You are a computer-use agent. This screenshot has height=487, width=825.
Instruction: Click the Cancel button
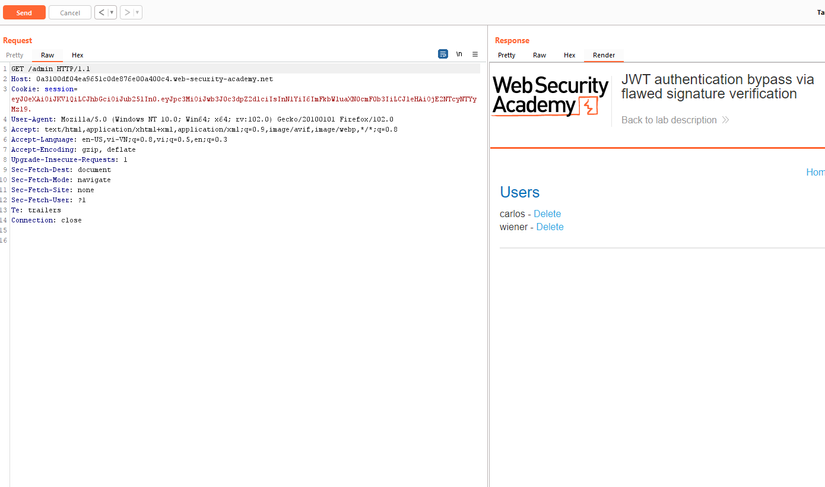(x=70, y=13)
